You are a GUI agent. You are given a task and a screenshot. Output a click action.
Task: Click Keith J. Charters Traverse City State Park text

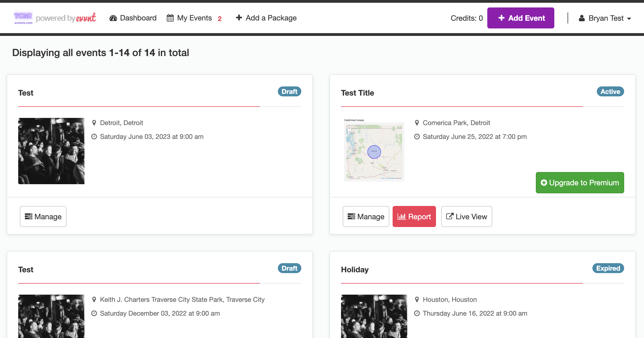[x=182, y=300]
